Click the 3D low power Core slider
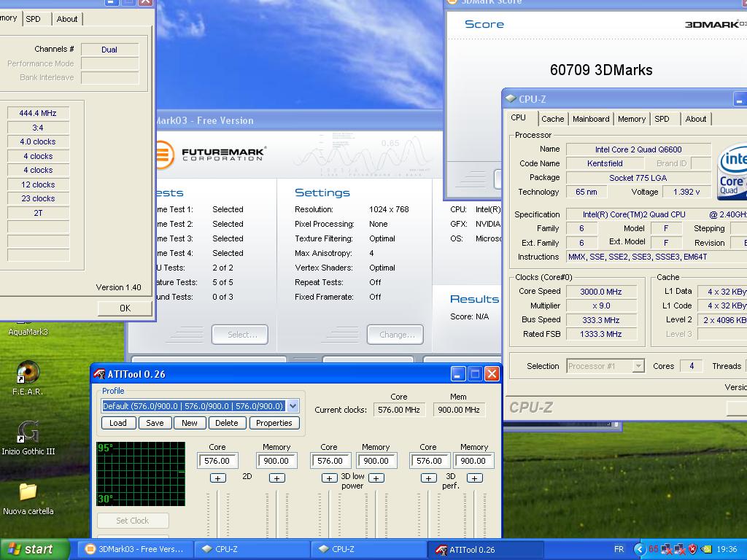 click(329, 516)
